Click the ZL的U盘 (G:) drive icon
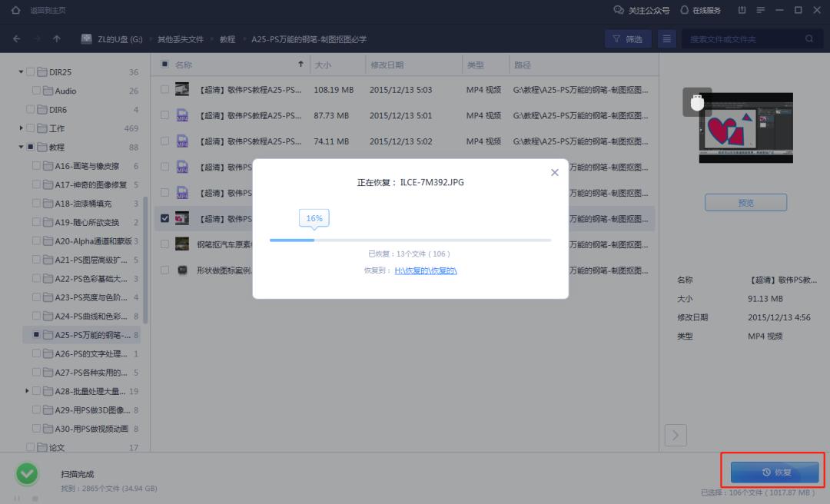Screen dimensions: 830x504 coord(86,38)
